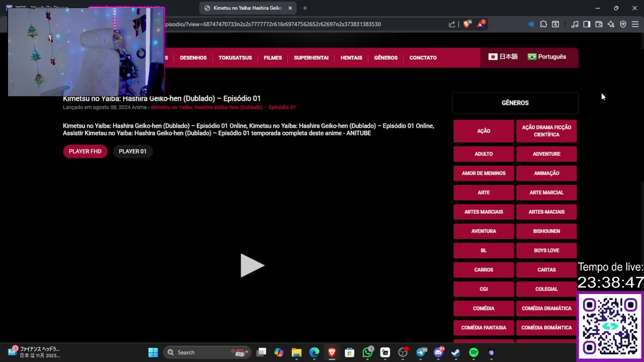Screen dimensions: 644x362
Task: Select the AÇÃO genre
Action: click(484, 131)
